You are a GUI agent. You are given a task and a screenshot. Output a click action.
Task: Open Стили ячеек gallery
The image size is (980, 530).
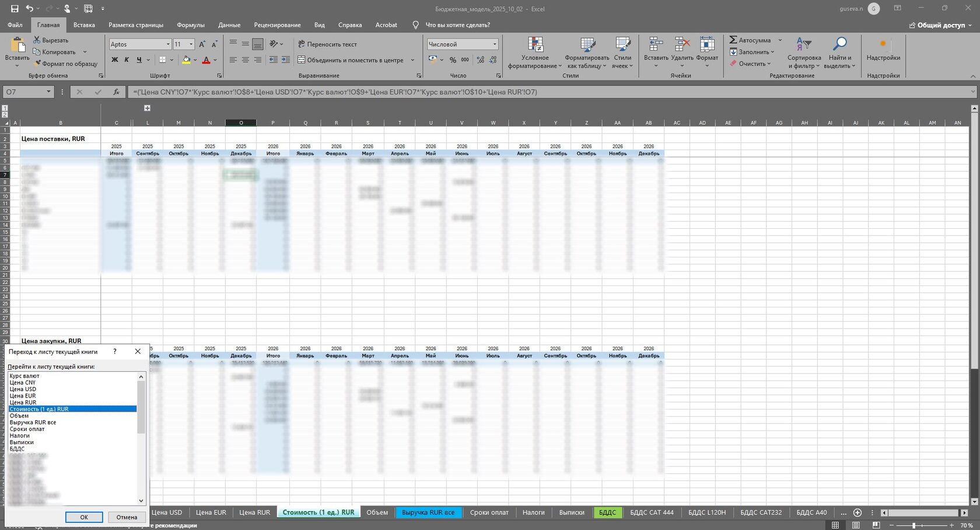[622, 53]
